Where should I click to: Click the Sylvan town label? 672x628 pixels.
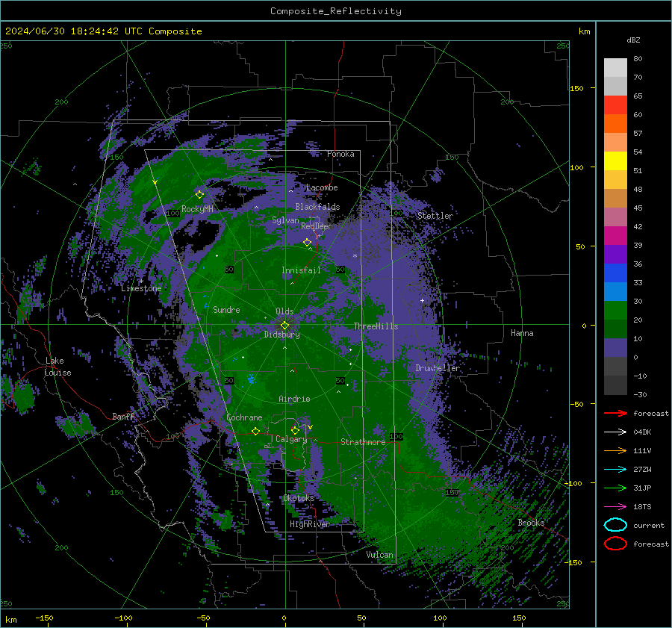click(285, 220)
